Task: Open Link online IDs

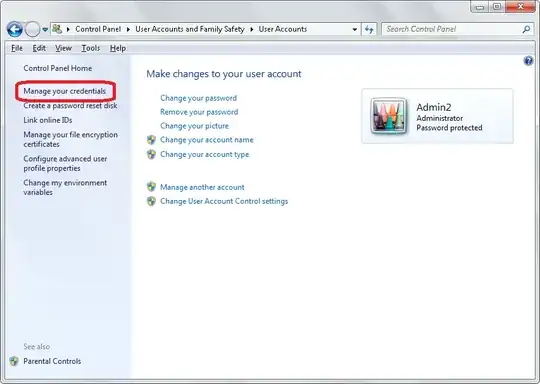Action: tap(48, 120)
